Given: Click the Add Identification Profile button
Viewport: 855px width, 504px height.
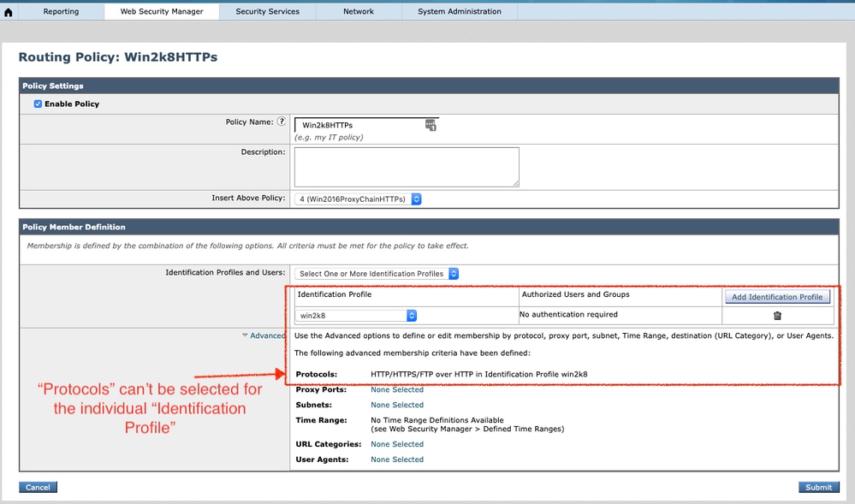Looking at the screenshot, I should pyautogui.click(x=777, y=297).
